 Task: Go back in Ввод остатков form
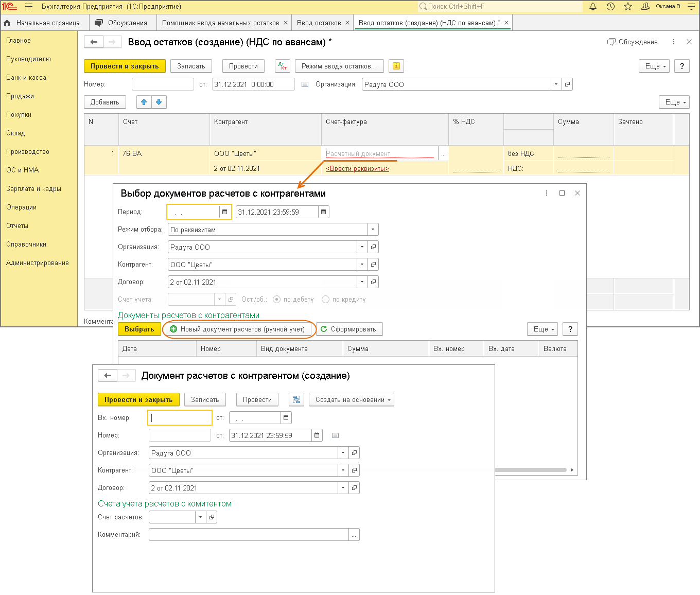94,42
